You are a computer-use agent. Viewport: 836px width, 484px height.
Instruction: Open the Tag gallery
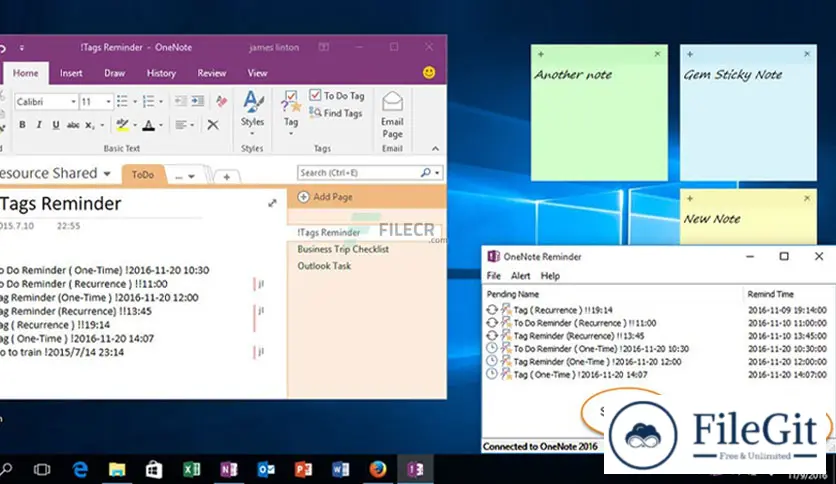pos(291,112)
